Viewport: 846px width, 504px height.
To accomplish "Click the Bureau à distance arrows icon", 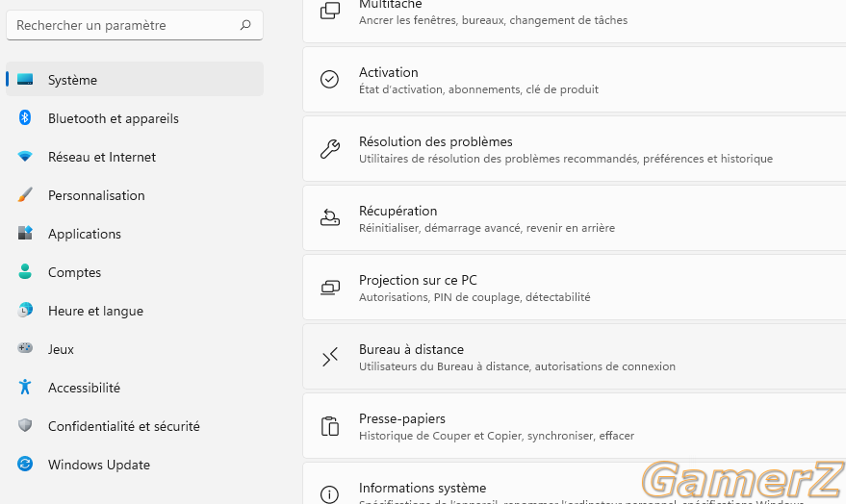I will click(x=330, y=357).
